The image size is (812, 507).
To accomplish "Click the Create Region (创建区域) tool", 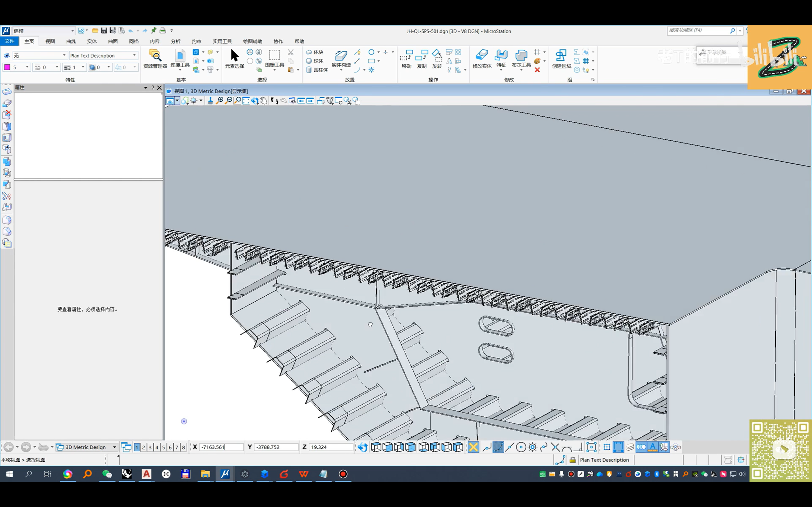I will click(561, 58).
